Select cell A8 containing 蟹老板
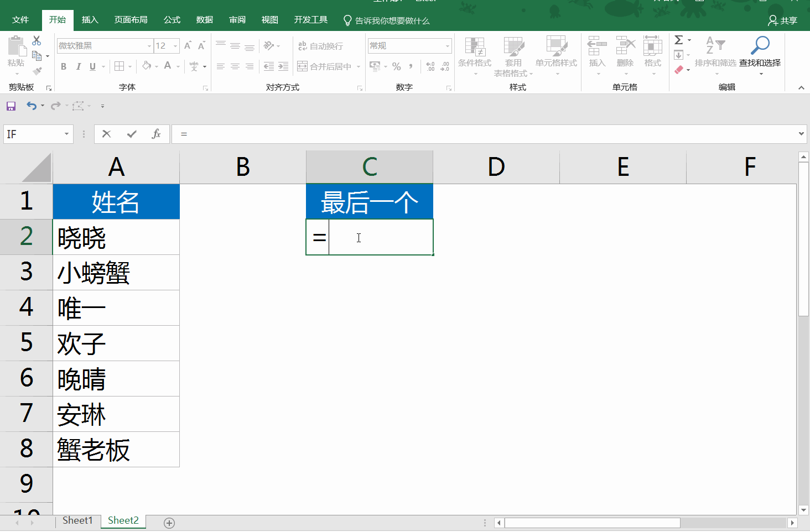The width and height of the screenshot is (810, 532). tap(116, 449)
